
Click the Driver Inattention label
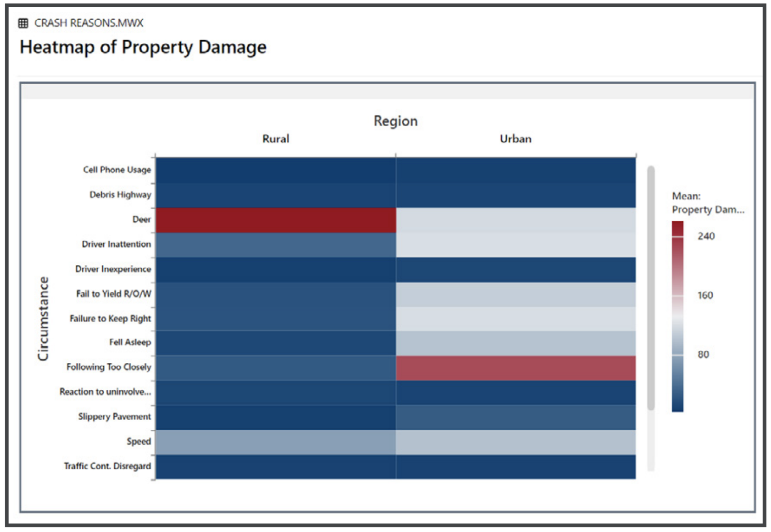116,244
